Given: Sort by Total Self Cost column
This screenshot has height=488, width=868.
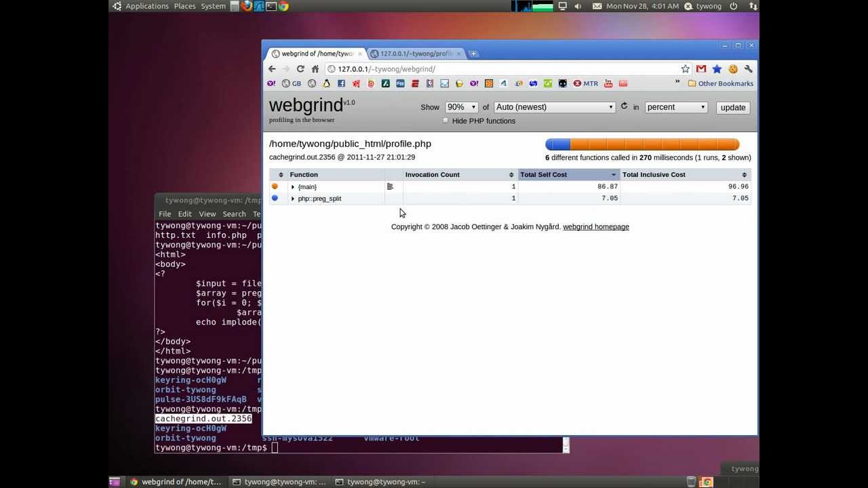Looking at the screenshot, I should coord(568,175).
